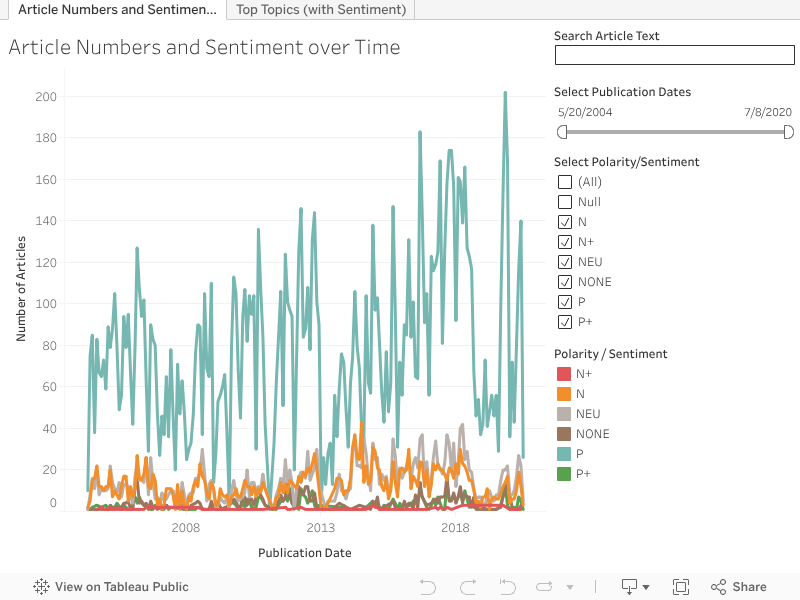Click the Undo arrow icon

[428, 587]
